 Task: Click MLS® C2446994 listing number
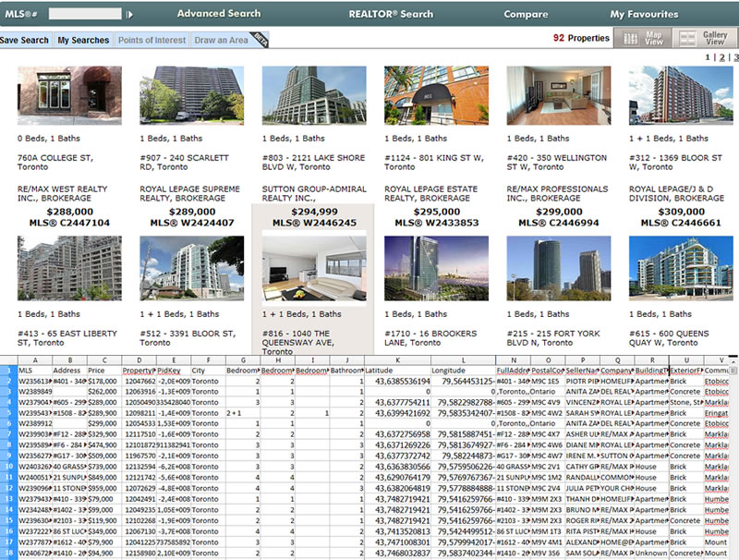point(559,223)
